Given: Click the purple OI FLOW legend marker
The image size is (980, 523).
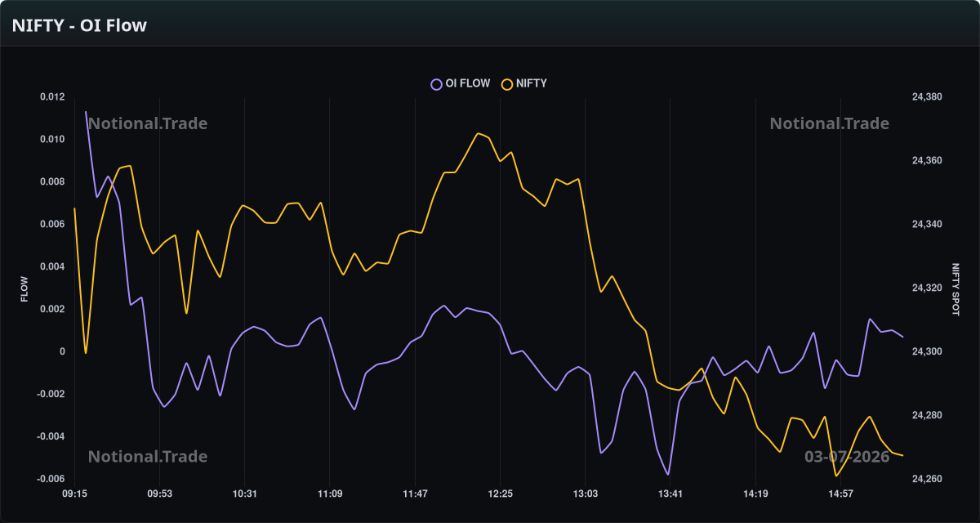Looking at the screenshot, I should click(436, 83).
